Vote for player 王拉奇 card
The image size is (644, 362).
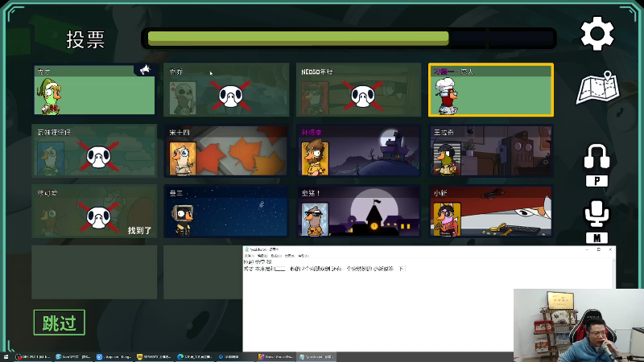pos(491,150)
